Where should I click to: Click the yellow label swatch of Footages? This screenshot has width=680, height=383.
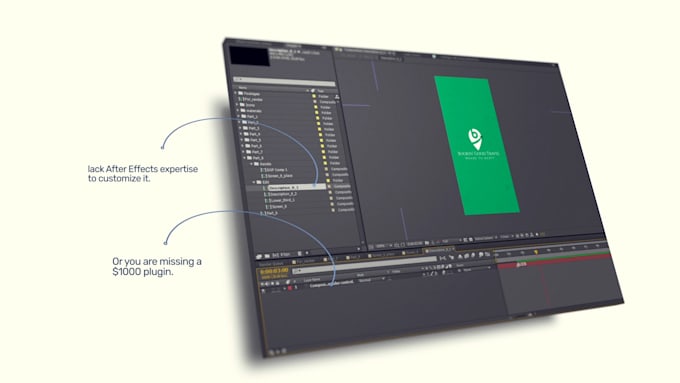click(314, 96)
